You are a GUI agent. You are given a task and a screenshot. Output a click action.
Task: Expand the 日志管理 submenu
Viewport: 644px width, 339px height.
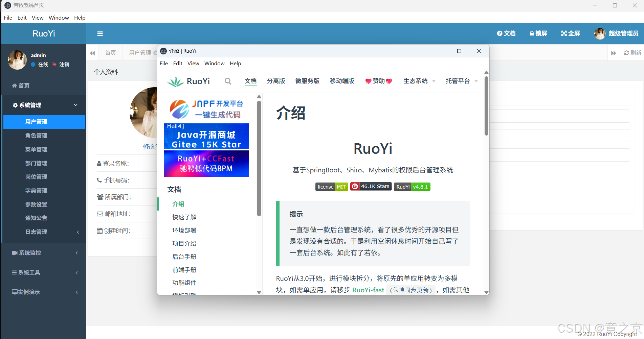[44, 232]
